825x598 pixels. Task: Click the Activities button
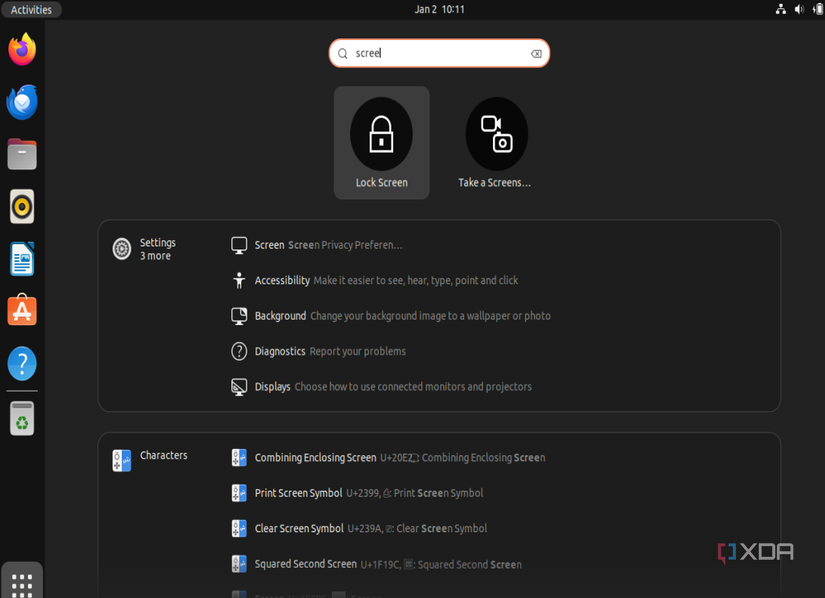coord(31,9)
